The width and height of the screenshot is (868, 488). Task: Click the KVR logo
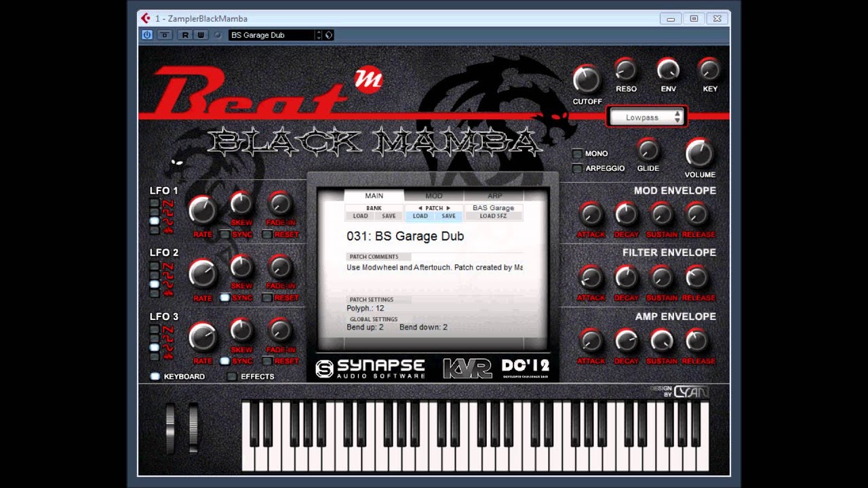click(467, 368)
